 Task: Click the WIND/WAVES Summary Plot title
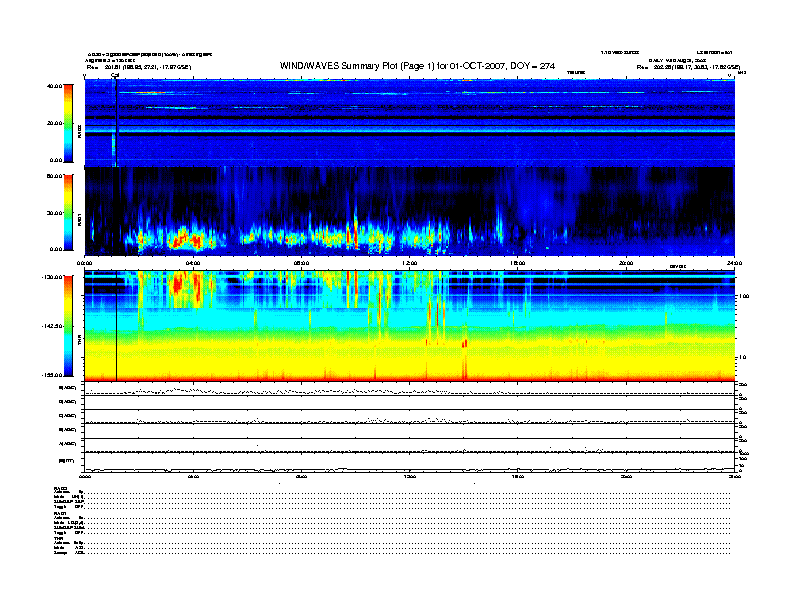click(417, 66)
